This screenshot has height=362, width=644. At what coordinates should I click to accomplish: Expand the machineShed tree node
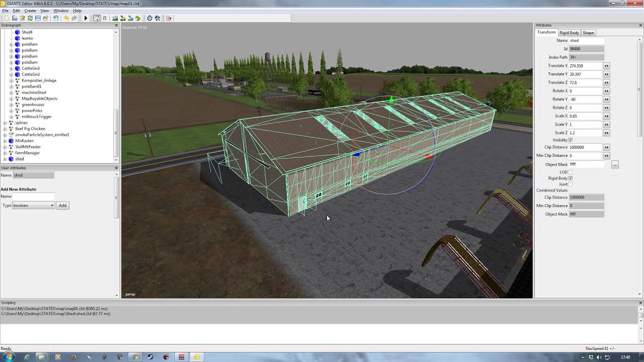coord(11,93)
